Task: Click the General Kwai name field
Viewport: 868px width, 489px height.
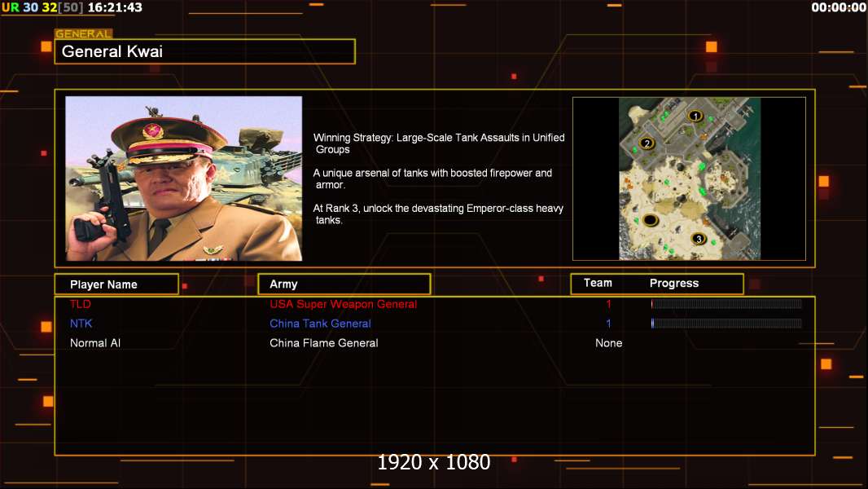Action: 205,51
